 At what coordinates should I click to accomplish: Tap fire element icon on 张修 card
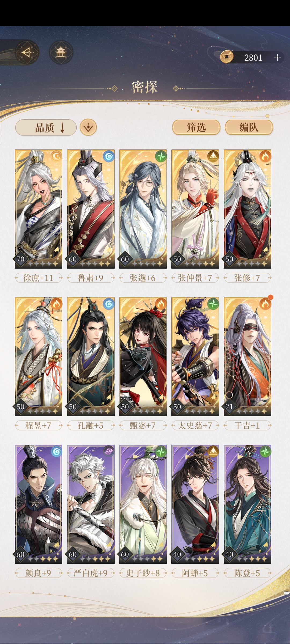point(265,156)
